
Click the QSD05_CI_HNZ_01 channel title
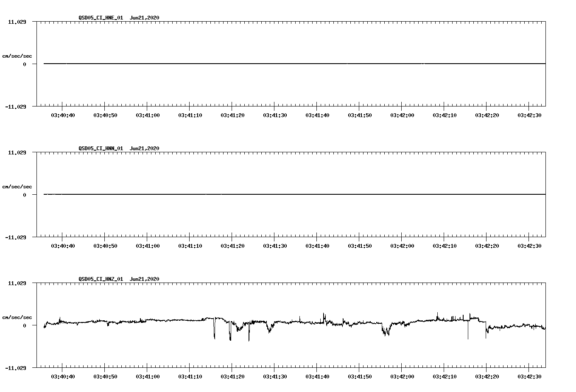(101, 279)
